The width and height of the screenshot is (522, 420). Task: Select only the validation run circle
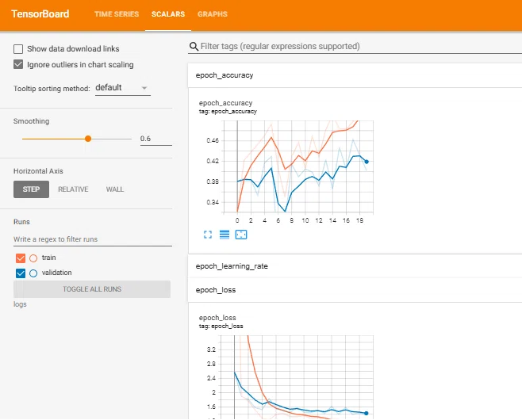(x=33, y=273)
